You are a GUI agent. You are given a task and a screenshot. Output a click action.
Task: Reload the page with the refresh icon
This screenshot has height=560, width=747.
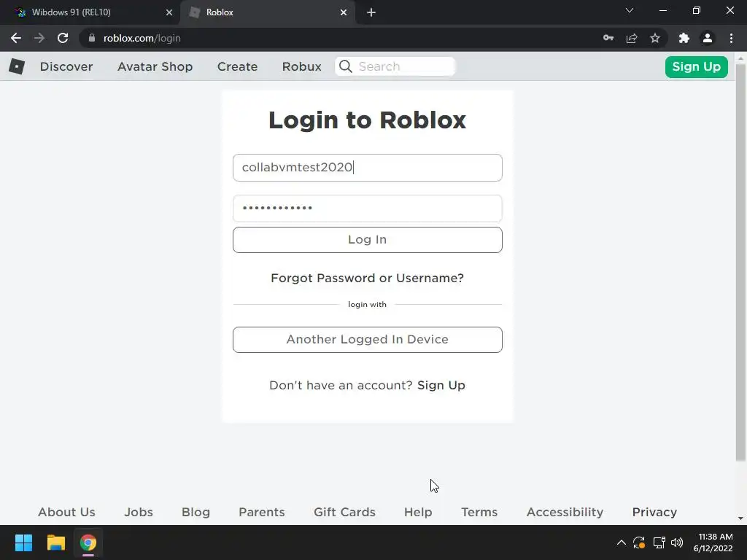[63, 38]
